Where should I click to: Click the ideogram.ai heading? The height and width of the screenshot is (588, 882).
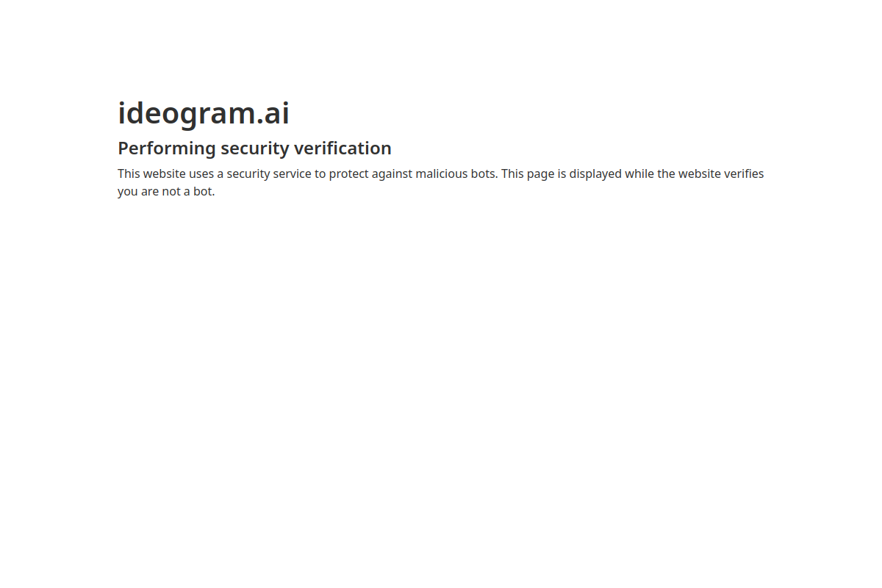(x=204, y=114)
